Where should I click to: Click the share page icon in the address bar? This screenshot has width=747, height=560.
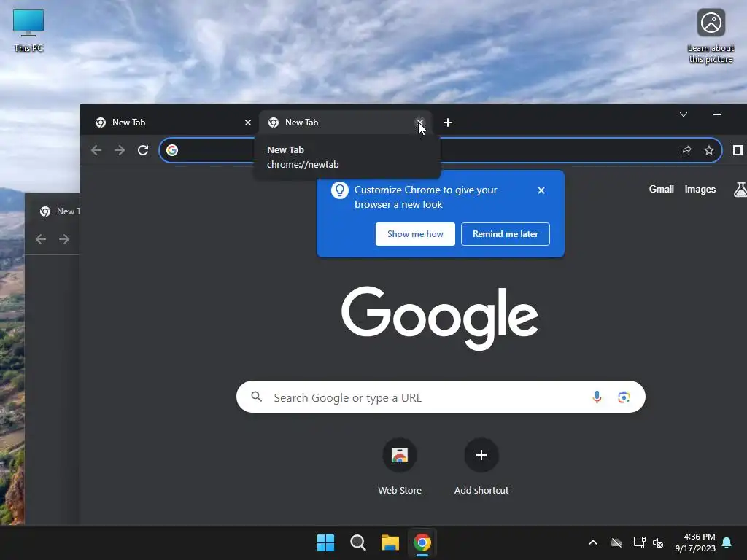(686, 150)
